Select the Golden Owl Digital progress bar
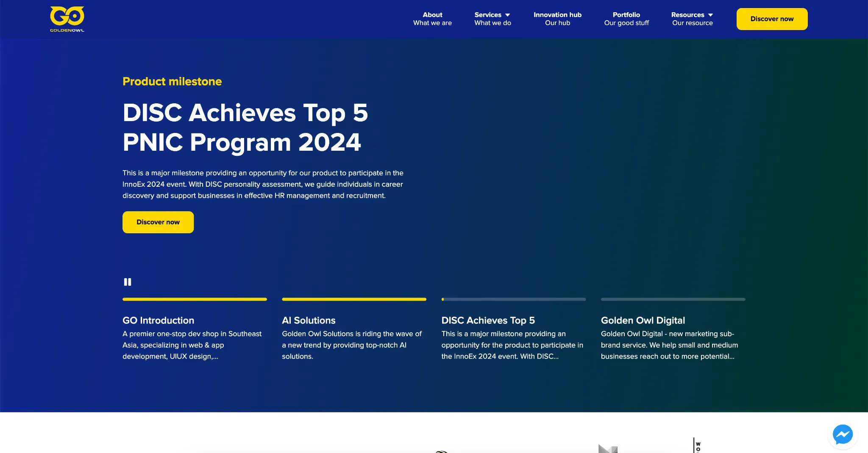Screen dimensions: 868x453 click(673, 299)
